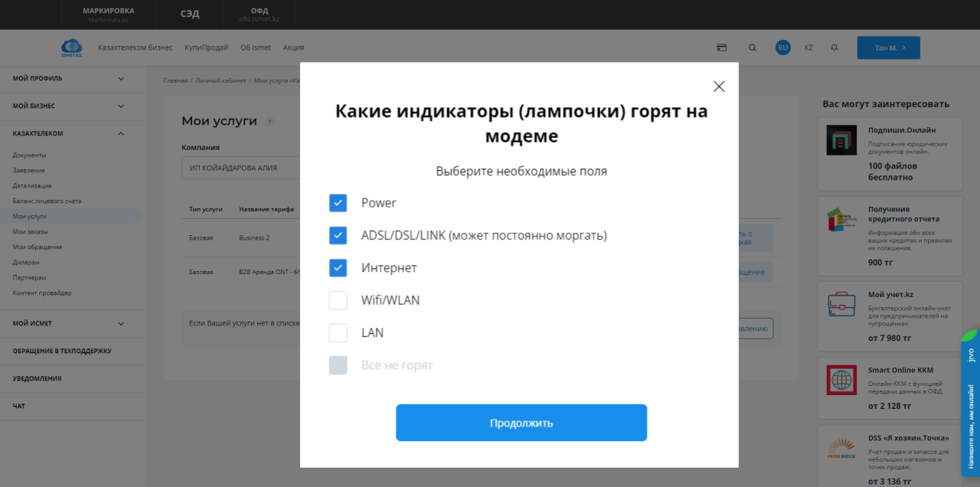
Task: Click the Smart Online ККМ globe icon
Action: [x=841, y=380]
